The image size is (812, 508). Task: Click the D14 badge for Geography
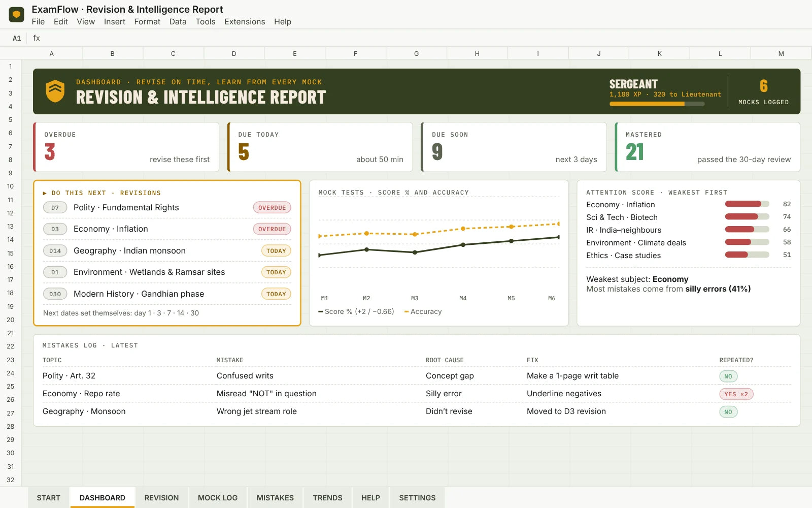(x=55, y=251)
